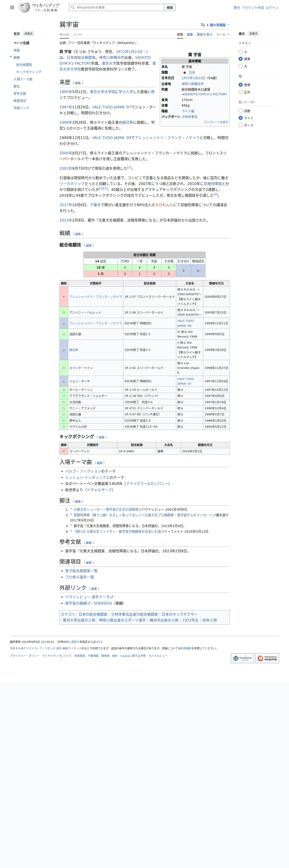
Task: Open the hamburger main menu icon
Action: coord(12,7)
